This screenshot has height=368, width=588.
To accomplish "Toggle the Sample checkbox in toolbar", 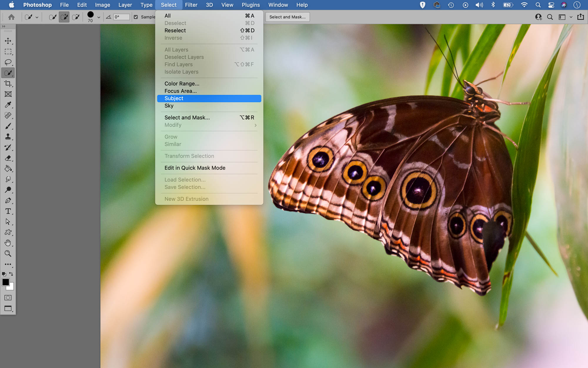I will click(x=136, y=17).
